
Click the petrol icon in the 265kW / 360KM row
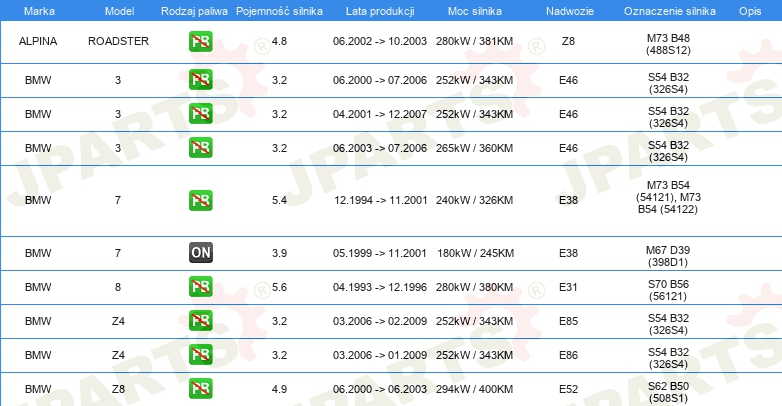coord(200,148)
